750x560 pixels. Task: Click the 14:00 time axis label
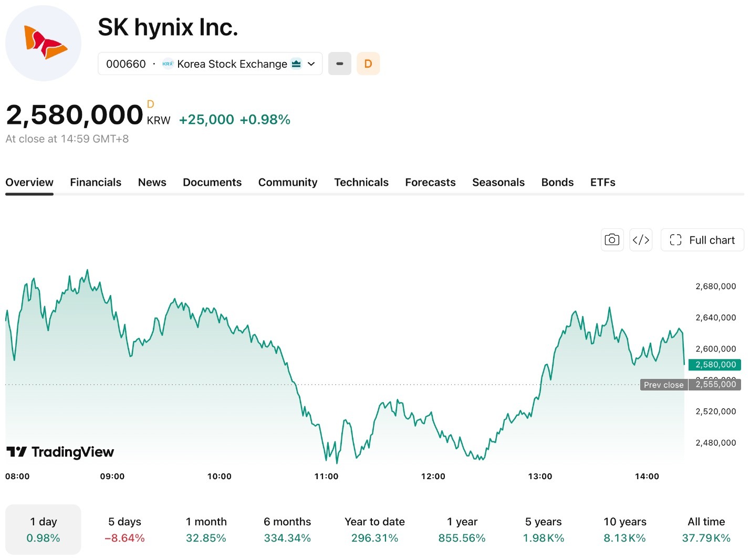pyautogui.click(x=647, y=477)
